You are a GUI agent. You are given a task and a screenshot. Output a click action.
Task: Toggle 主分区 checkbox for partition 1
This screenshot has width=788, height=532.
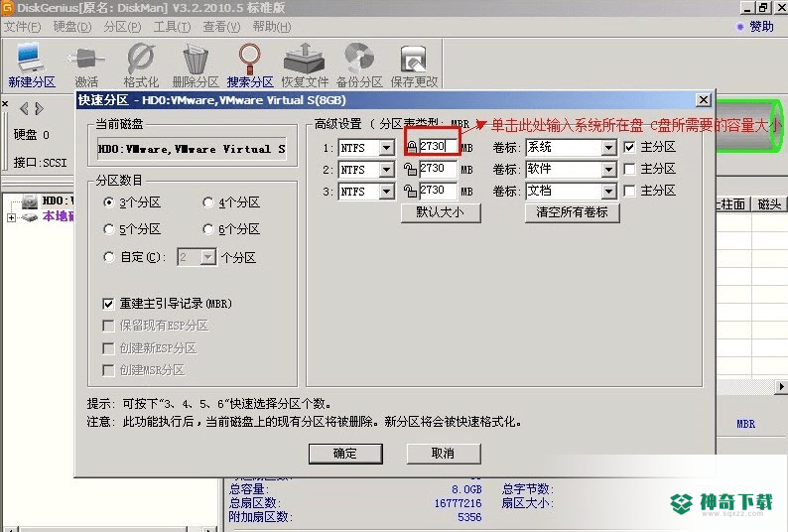pyautogui.click(x=629, y=147)
